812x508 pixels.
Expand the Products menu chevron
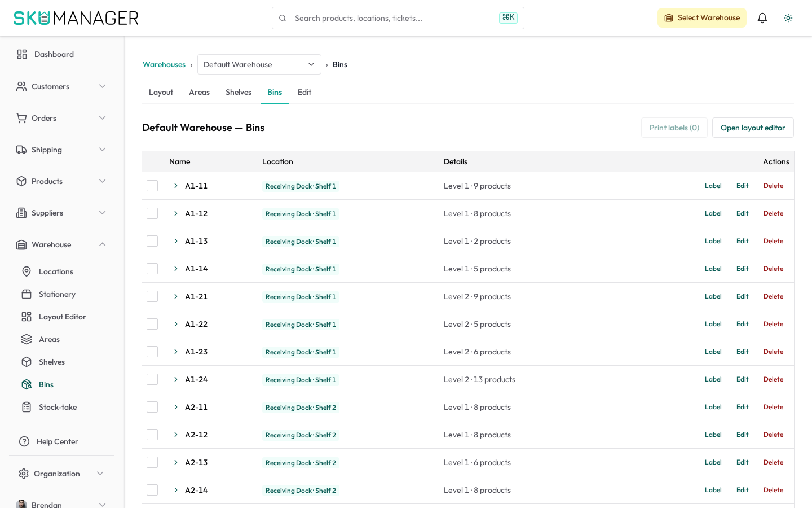[103, 181]
